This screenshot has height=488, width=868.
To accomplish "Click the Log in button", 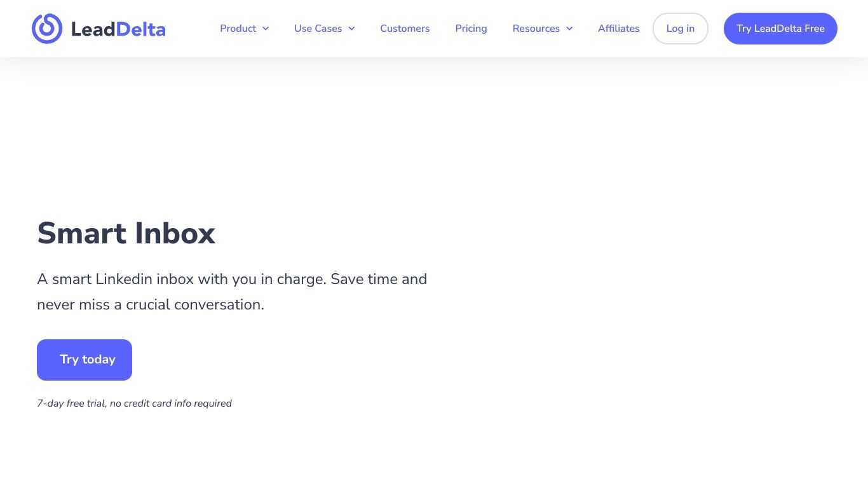I will tap(681, 29).
